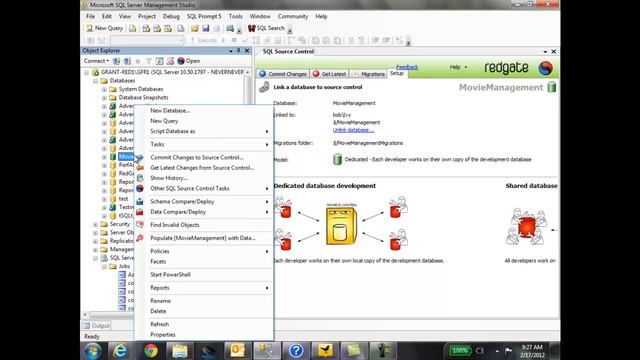Click the database combo box in toolbar
Screen dimensions: 640x360
click(x=147, y=40)
